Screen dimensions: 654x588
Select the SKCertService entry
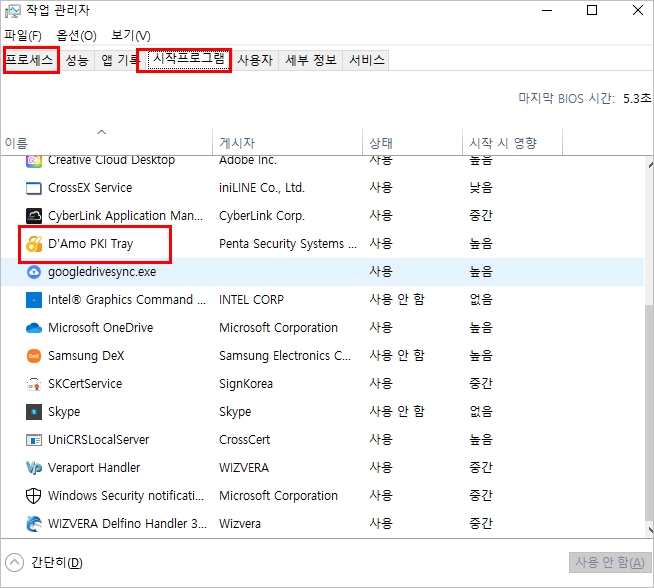point(85,384)
